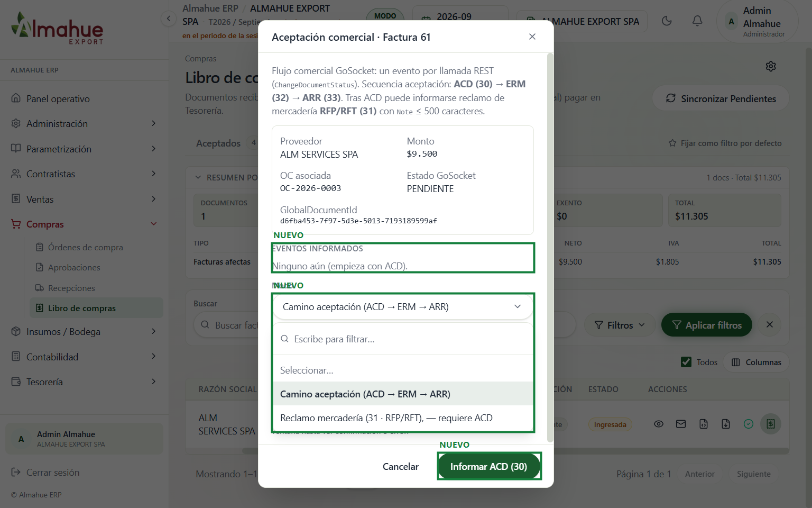Image resolution: width=812 pixels, height=508 pixels.
Task: Open the page settings gear icon
Action: [771, 66]
